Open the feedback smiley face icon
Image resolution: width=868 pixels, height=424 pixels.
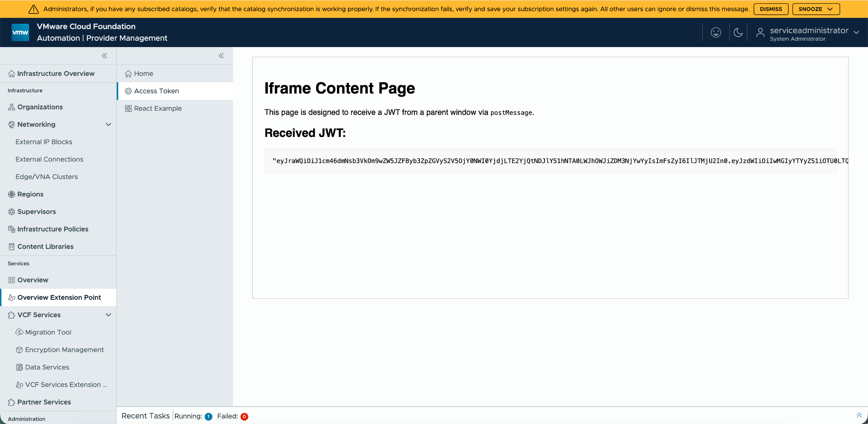pos(716,33)
